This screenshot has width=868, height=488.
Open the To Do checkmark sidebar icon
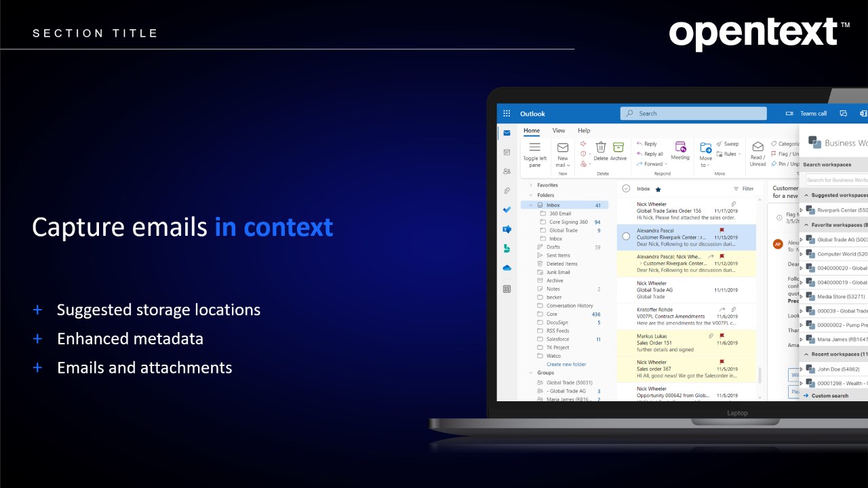[x=507, y=210]
